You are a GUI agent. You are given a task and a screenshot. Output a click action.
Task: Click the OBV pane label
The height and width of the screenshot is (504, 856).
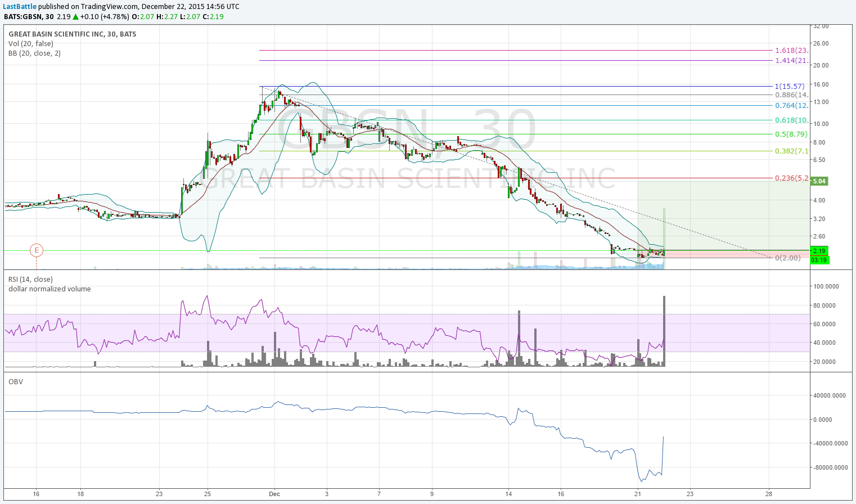coord(16,382)
